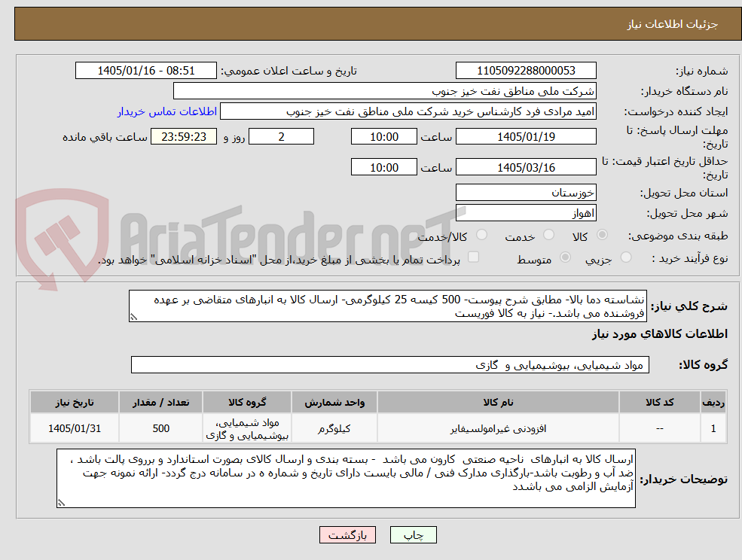Screen dimensions: 742x560
Task: Click the تعداد / مقدار column header
Action: click(x=160, y=402)
